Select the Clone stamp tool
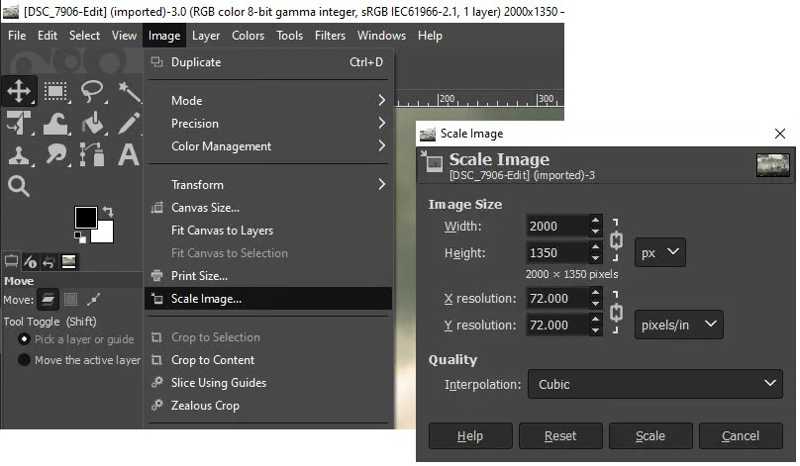 tap(19, 155)
